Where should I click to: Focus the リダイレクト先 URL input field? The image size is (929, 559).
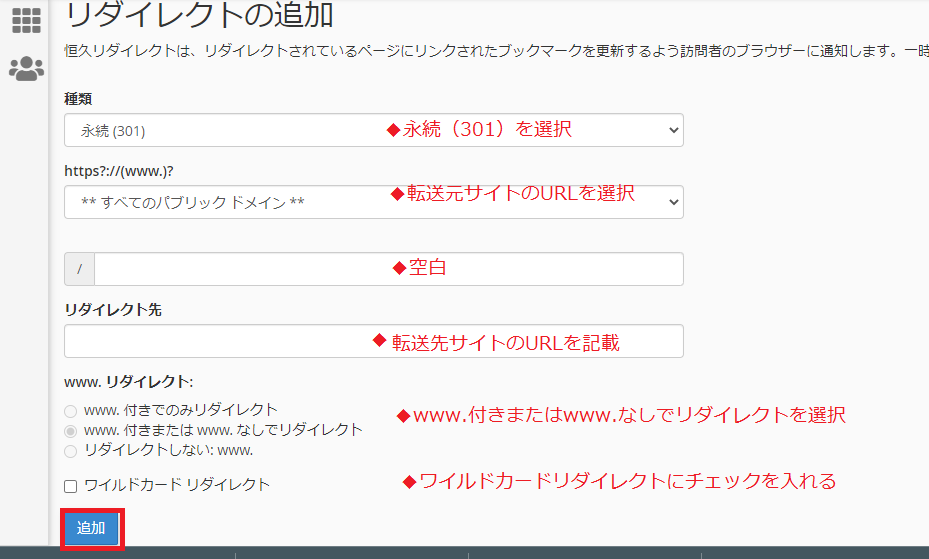pos(373,341)
